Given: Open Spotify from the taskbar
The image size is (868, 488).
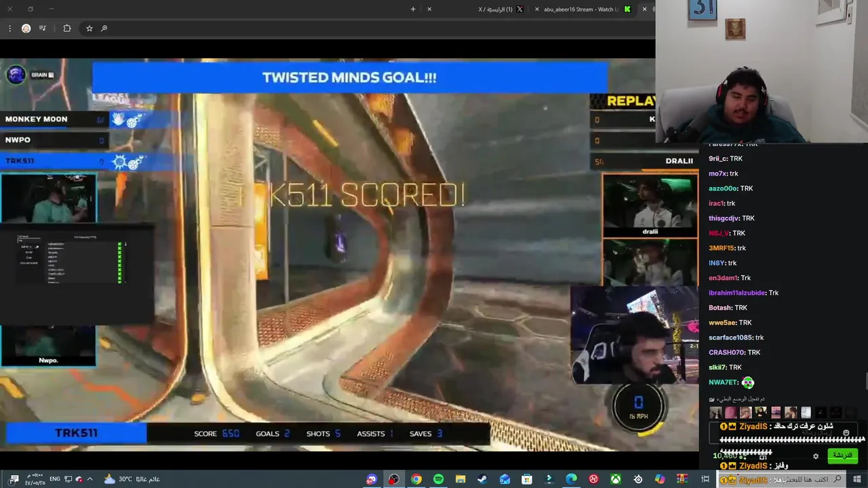Looking at the screenshot, I should pyautogui.click(x=439, y=479).
